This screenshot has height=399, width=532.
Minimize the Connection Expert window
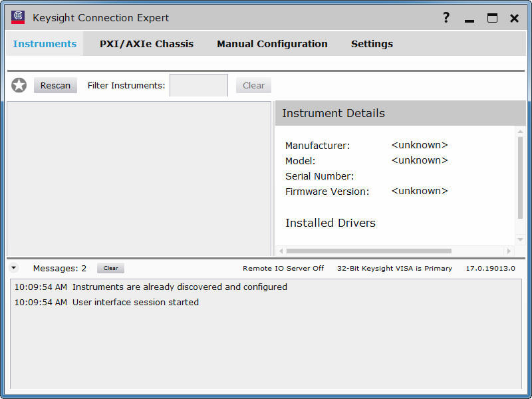tap(469, 21)
